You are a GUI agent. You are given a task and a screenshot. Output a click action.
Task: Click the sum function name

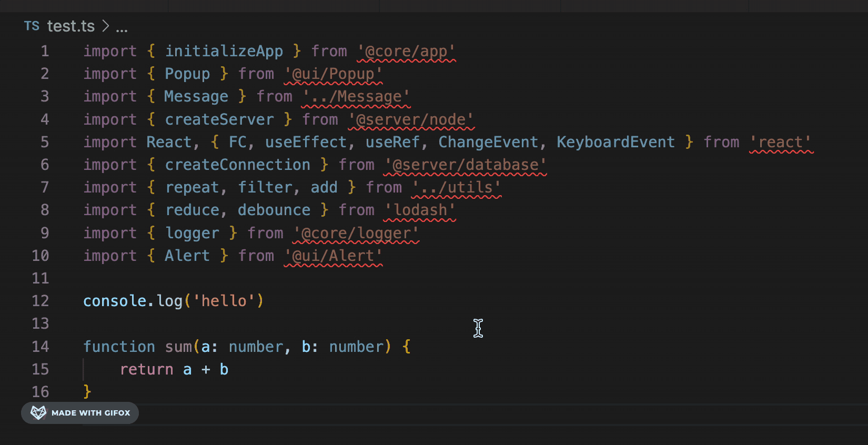178,347
